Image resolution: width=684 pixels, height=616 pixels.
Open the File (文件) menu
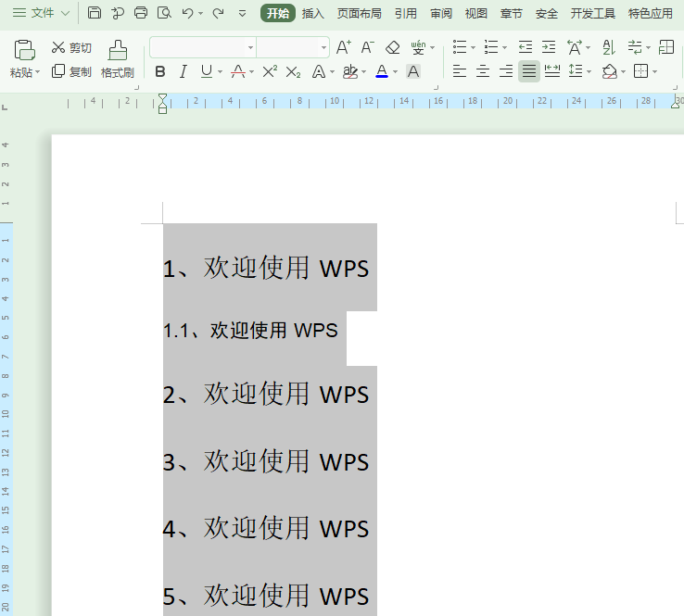tap(42, 13)
